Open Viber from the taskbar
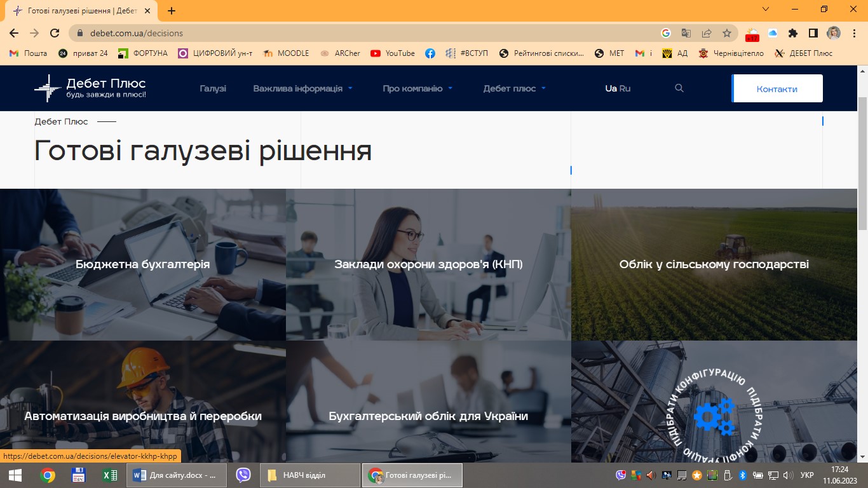This screenshot has height=488, width=868. click(x=243, y=475)
